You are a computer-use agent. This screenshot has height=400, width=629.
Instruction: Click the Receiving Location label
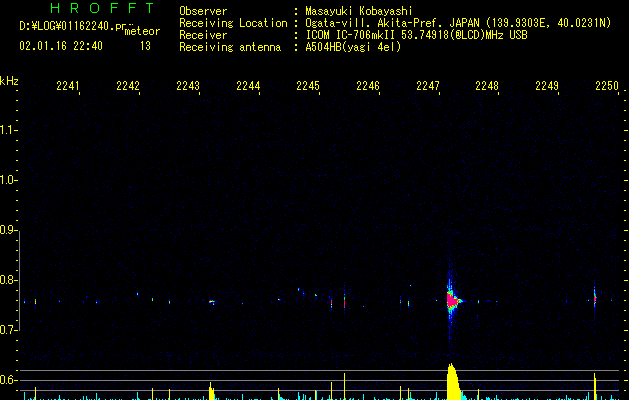click(233, 23)
